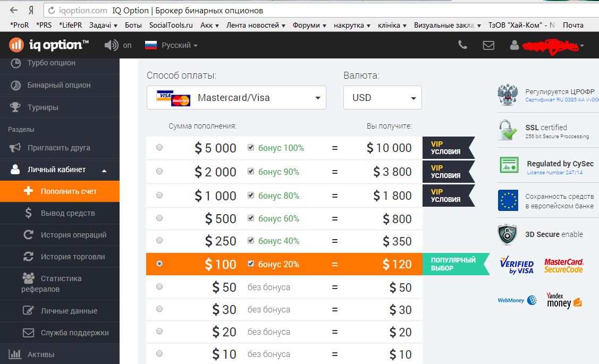The image size is (599, 364).
Task: Open the Yandex money payment logo
Action: pos(563,300)
